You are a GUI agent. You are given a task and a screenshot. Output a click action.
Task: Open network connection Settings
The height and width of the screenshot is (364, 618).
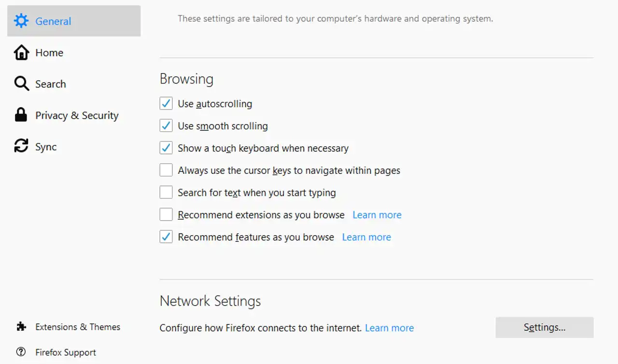click(x=544, y=327)
